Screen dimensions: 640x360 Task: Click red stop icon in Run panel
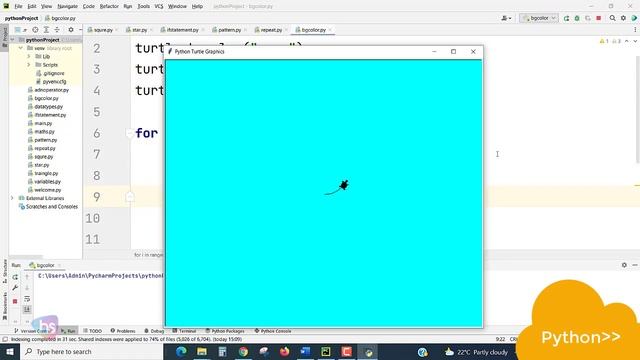point(15,301)
